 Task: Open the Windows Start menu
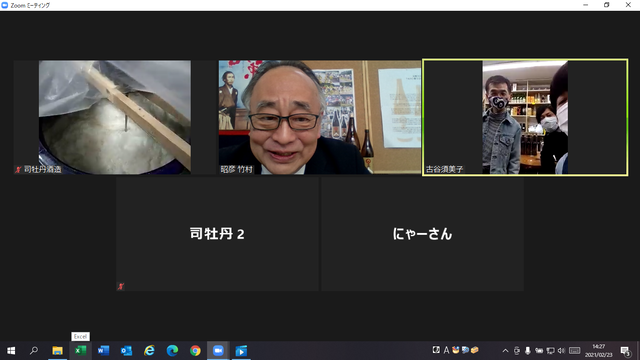[11, 351]
